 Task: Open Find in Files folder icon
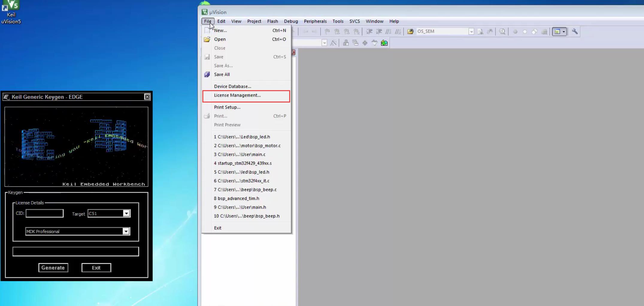pos(410,31)
